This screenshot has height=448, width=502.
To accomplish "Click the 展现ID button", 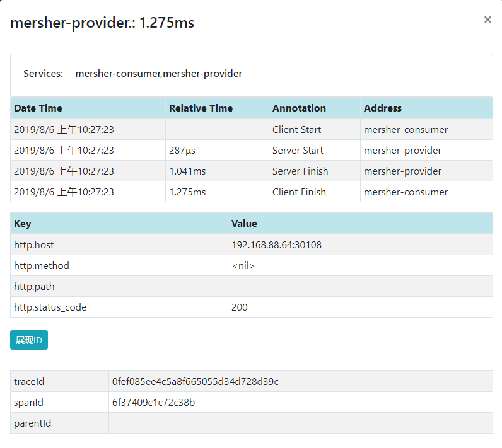I will [x=29, y=340].
